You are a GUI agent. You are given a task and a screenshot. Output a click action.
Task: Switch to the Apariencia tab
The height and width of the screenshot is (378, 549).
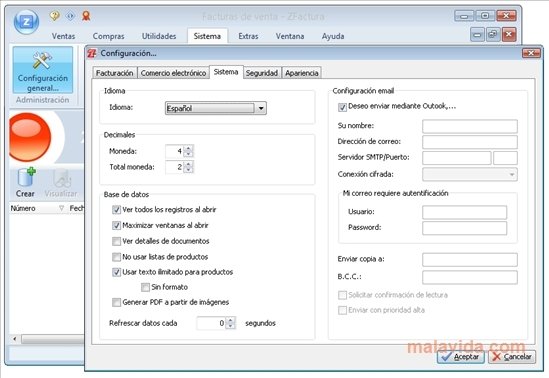pos(302,73)
